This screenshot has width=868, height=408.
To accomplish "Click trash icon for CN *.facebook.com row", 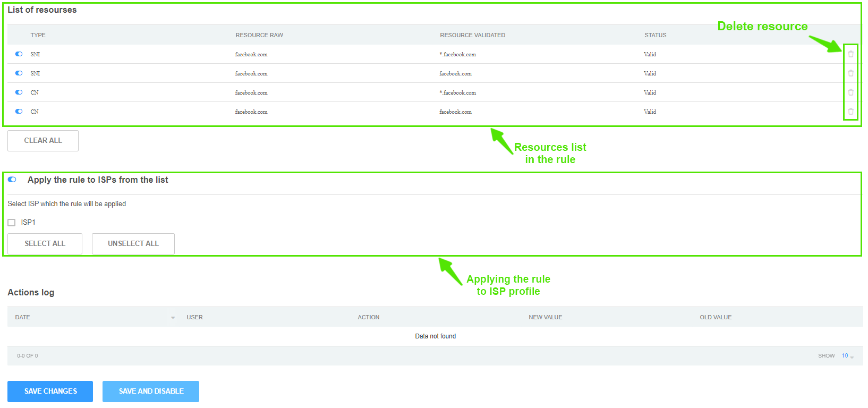I will click(x=850, y=92).
